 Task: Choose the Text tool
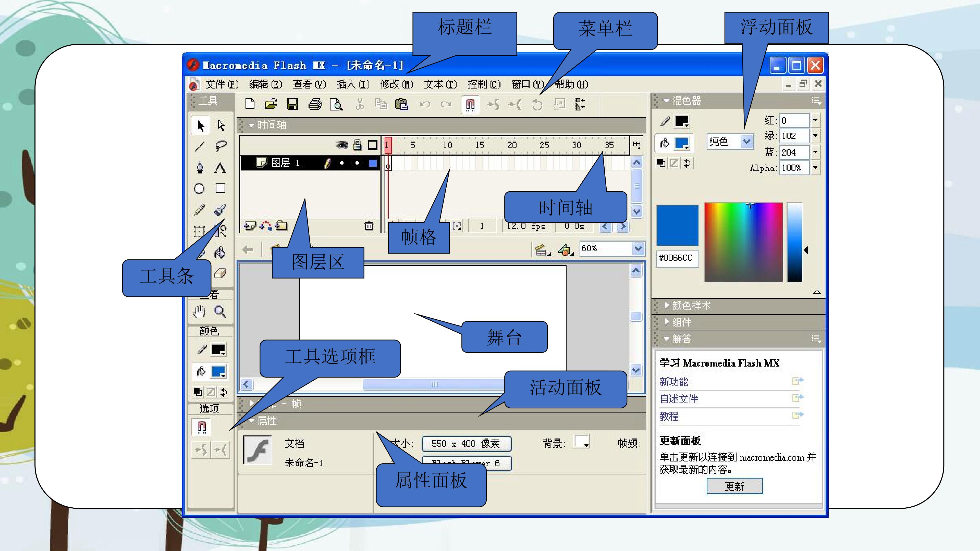click(220, 168)
